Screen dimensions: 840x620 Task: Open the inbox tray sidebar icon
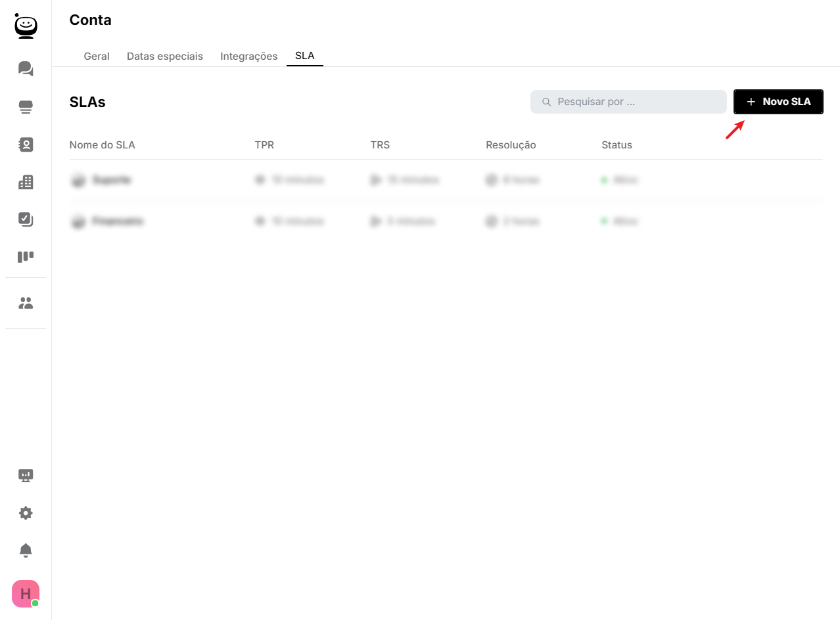coord(26,107)
